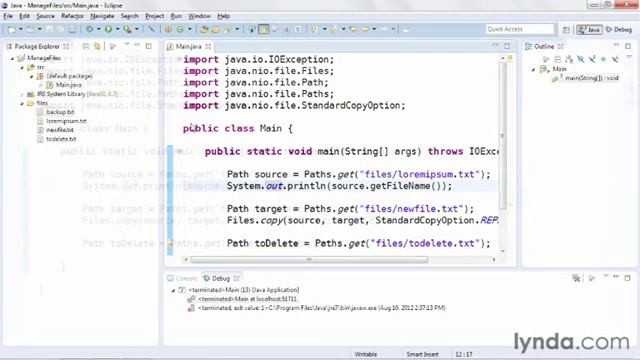Close the Main.java editor tab
This screenshot has height=360, width=640.
click(x=208, y=47)
